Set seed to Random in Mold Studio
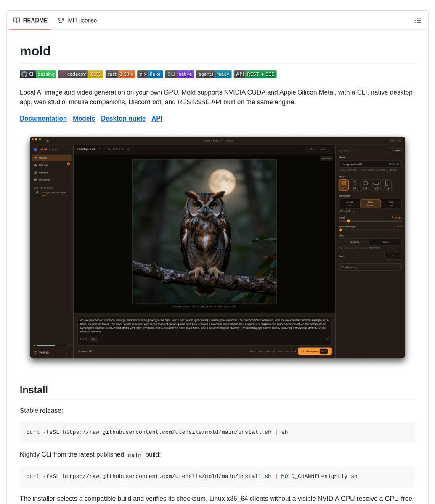Image resolution: width=435 pixels, height=504 pixels. point(355,242)
